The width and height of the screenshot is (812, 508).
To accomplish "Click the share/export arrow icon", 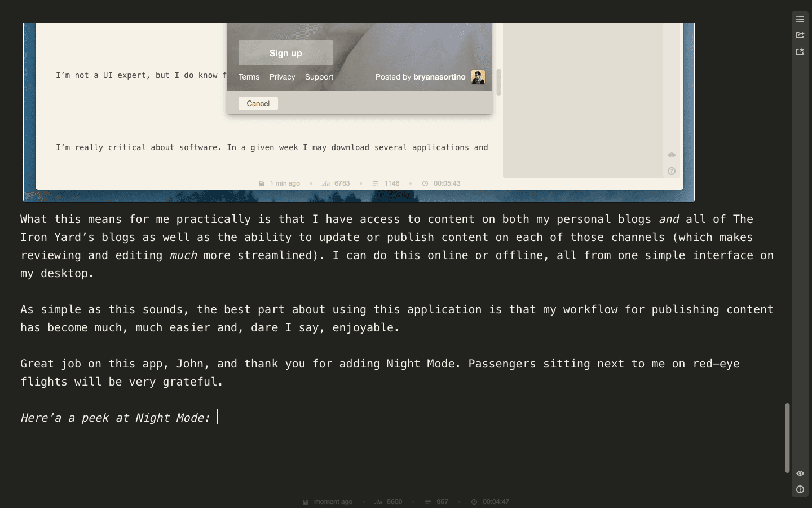I will [800, 36].
